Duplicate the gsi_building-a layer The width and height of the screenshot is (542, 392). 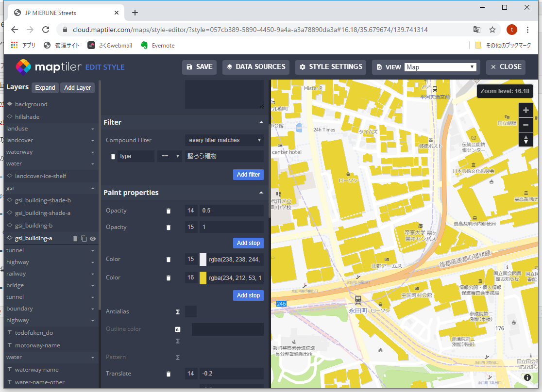(x=84, y=239)
